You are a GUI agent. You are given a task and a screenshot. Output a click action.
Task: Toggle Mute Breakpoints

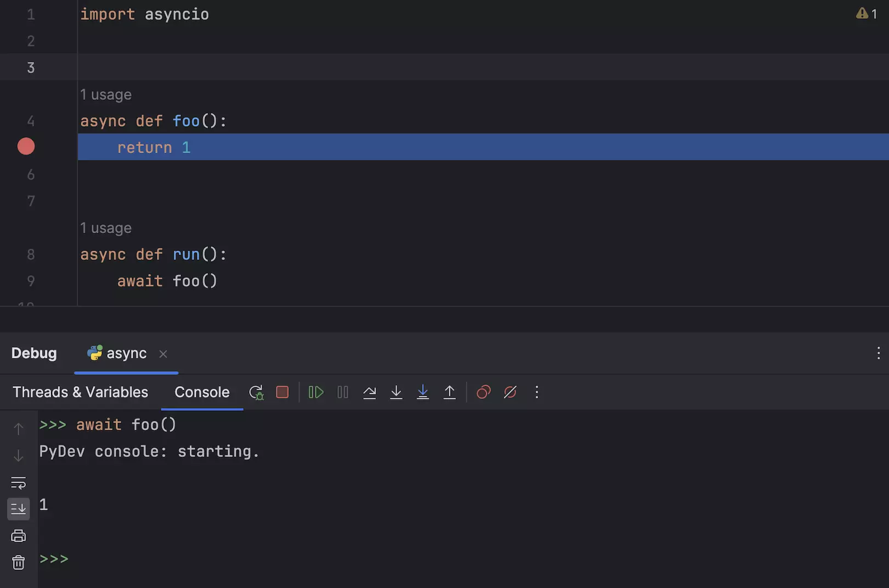coord(510,392)
